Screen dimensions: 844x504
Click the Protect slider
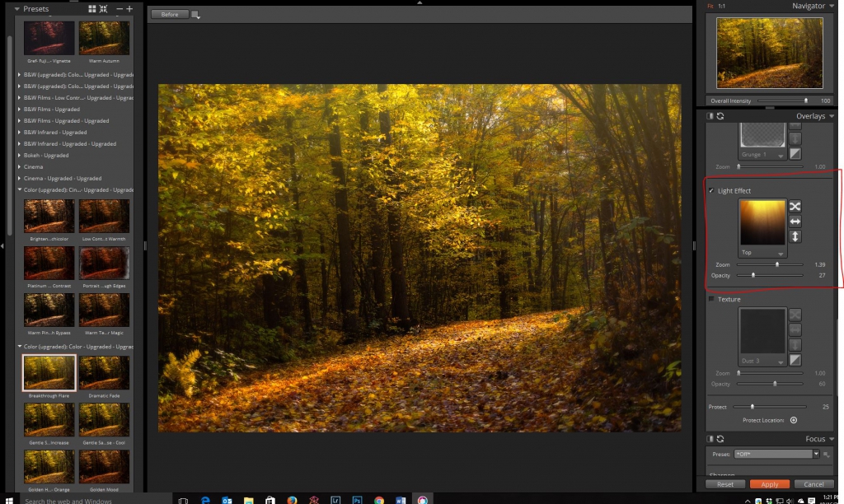[770, 407]
